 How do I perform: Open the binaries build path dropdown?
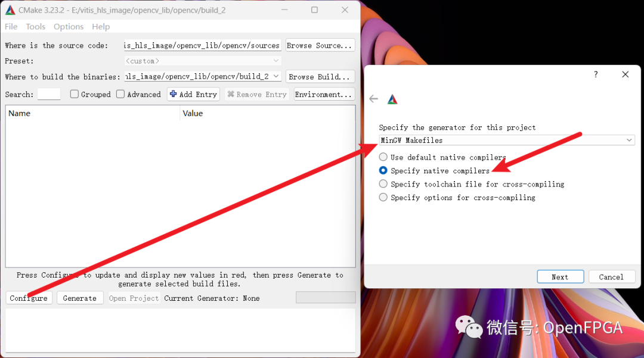coord(275,76)
